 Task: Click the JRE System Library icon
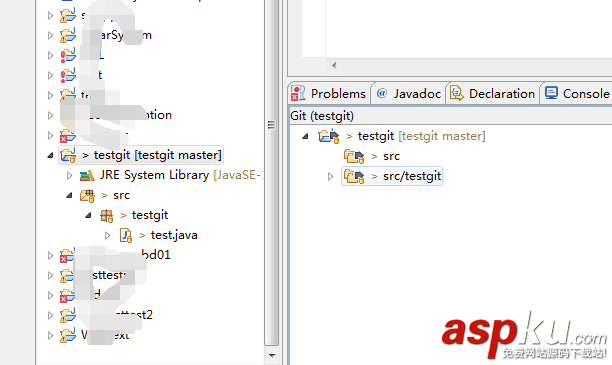87,175
